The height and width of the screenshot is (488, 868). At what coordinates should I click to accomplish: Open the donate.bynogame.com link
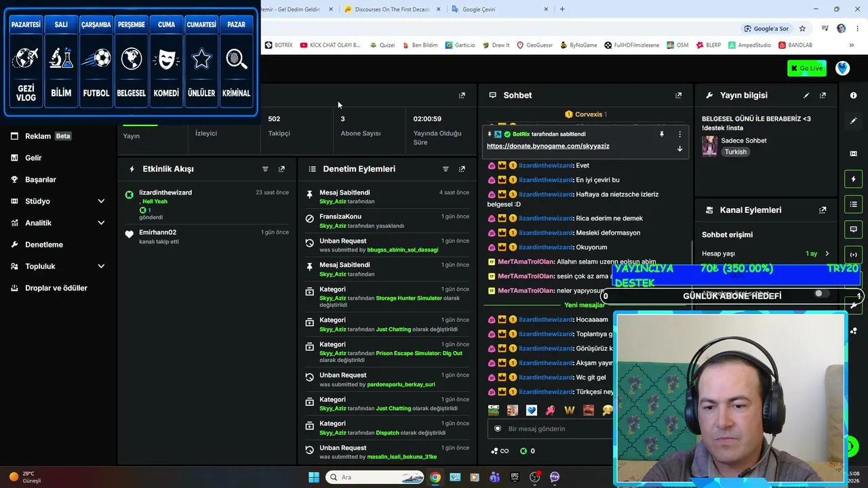(x=548, y=146)
